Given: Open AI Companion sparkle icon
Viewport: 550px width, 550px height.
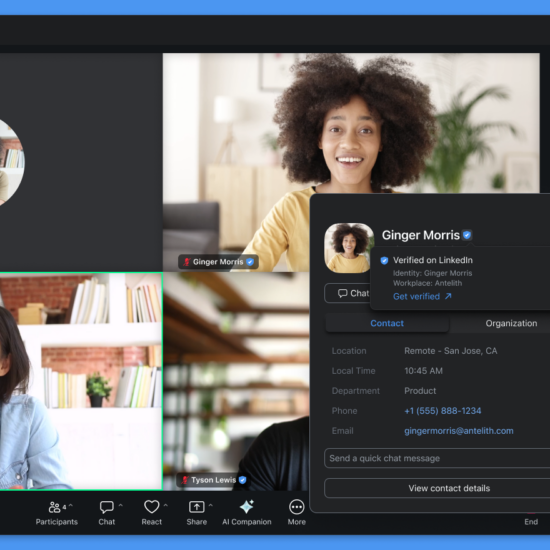Looking at the screenshot, I should 247,507.
